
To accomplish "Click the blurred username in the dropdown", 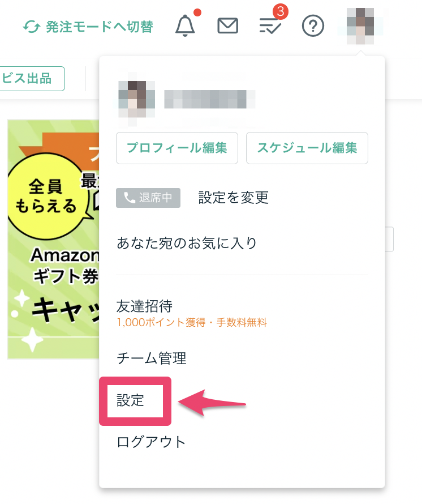I will [x=209, y=100].
